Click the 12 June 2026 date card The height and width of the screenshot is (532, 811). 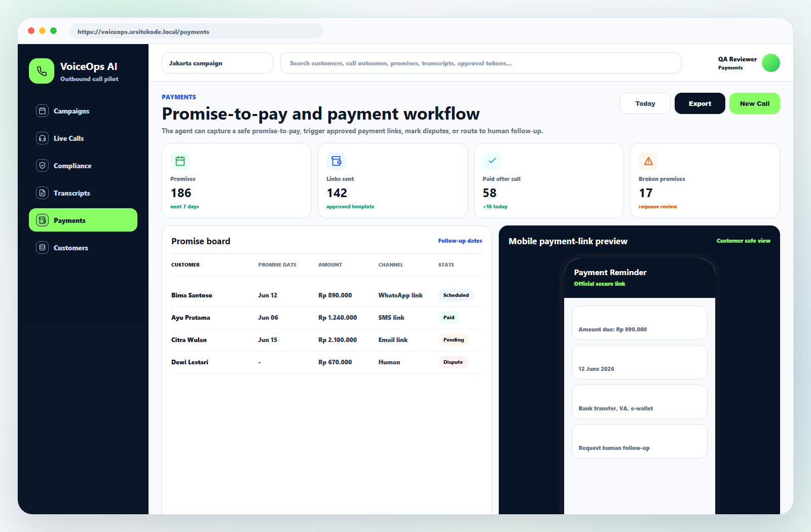pos(640,362)
